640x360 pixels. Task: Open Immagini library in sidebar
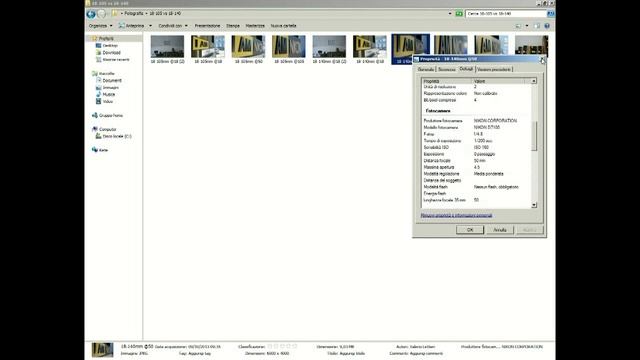pyautogui.click(x=111, y=87)
